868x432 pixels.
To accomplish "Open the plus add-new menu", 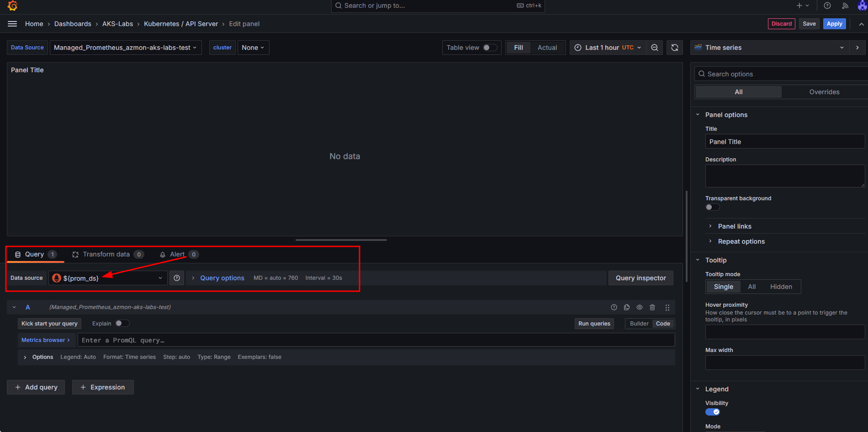I will [x=803, y=5].
